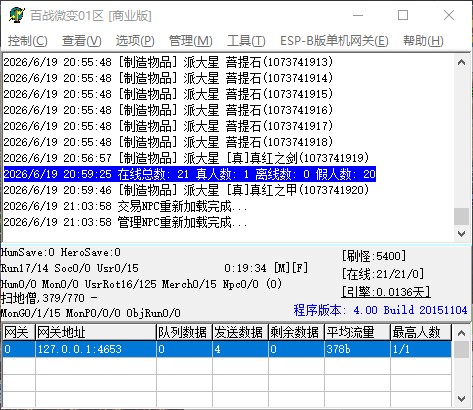Open the 选项(P) menu
The height and width of the screenshot is (410, 473).
click(135, 41)
